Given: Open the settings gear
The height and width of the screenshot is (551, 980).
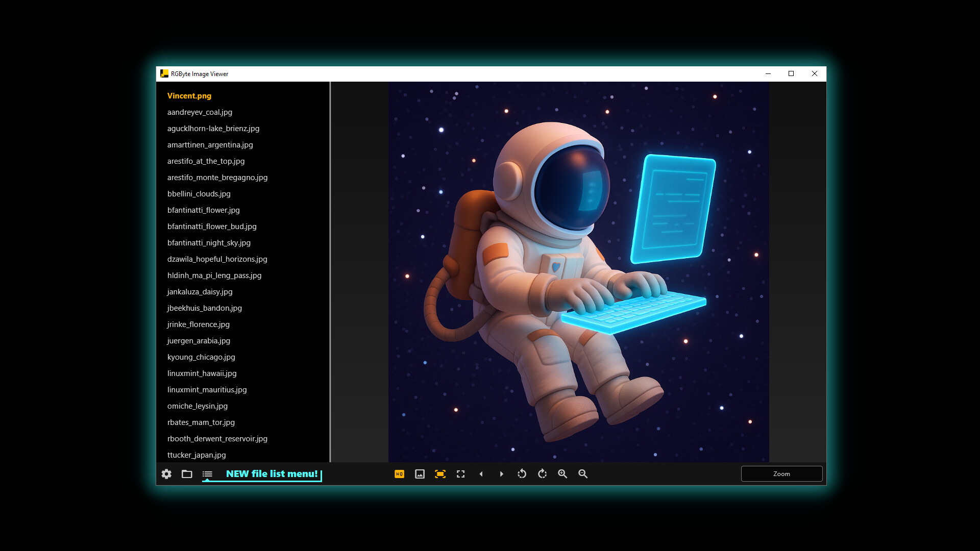Looking at the screenshot, I should (x=166, y=474).
